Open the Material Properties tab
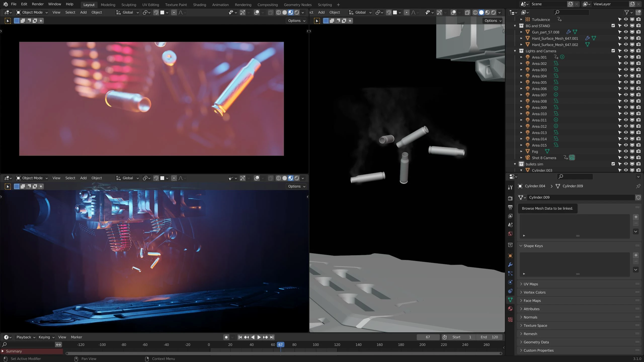This screenshot has height=362, width=644. point(510,308)
